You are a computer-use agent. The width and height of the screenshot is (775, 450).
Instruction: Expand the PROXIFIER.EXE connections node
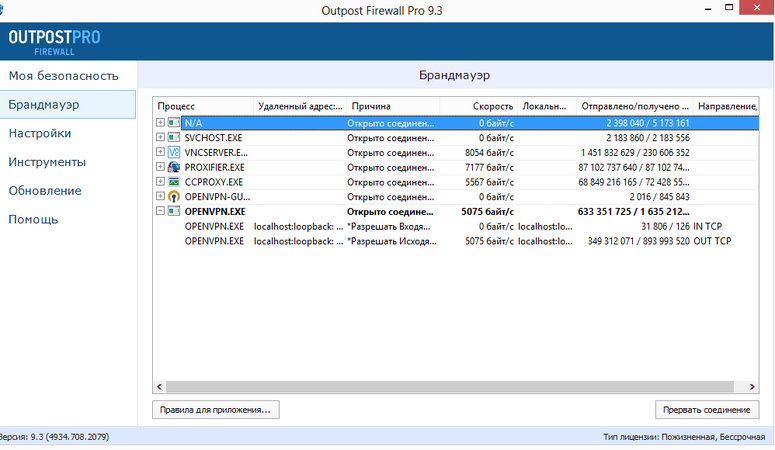[160, 167]
